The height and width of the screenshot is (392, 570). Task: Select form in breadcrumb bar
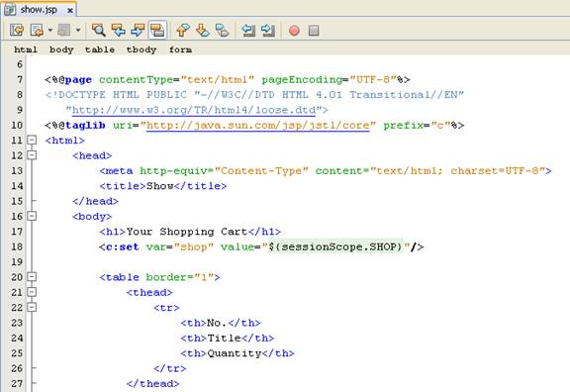(181, 49)
